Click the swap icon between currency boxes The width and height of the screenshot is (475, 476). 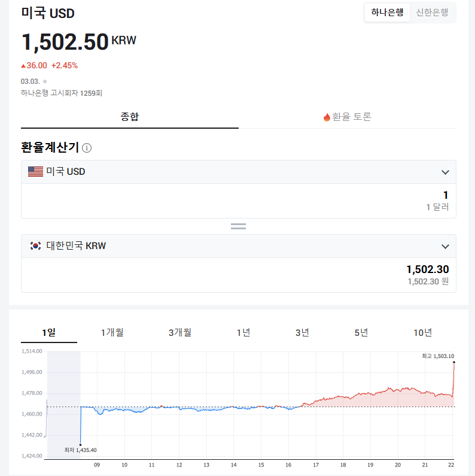coord(238,226)
